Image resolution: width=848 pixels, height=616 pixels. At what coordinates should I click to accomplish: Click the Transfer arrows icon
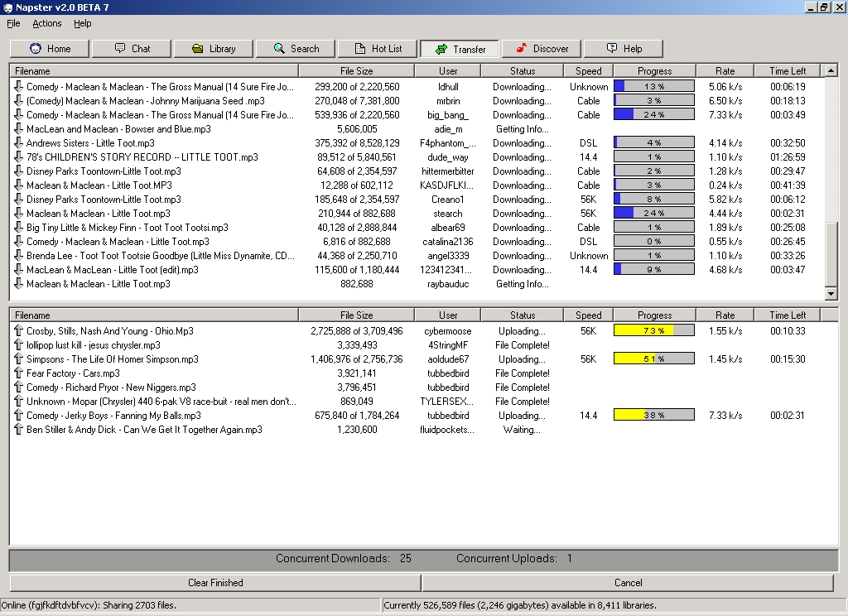coord(441,49)
